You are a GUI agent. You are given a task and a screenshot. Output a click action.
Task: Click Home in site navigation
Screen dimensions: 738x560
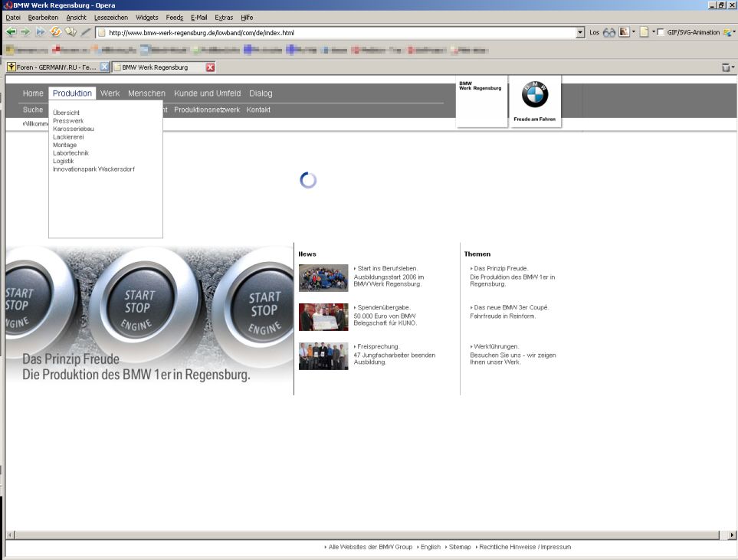(x=33, y=93)
